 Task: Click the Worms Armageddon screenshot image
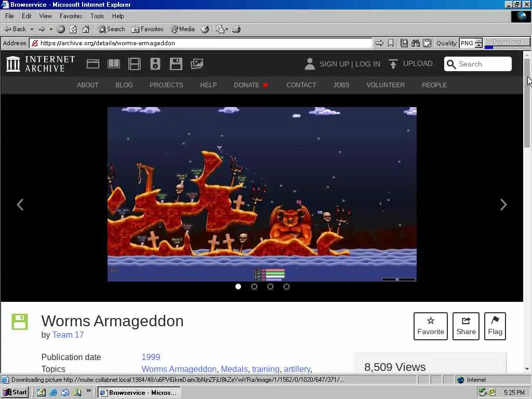pyautogui.click(x=262, y=194)
